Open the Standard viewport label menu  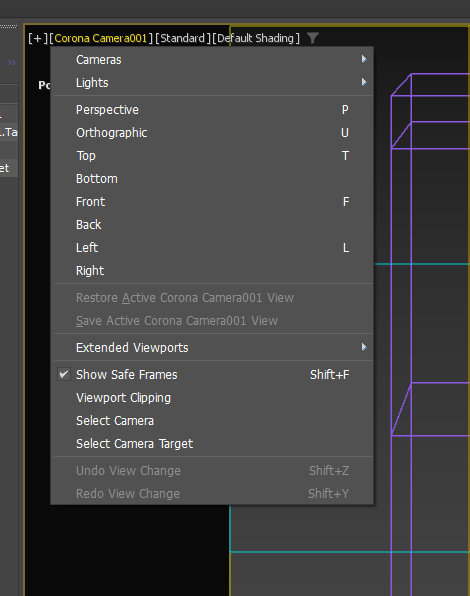[183, 38]
